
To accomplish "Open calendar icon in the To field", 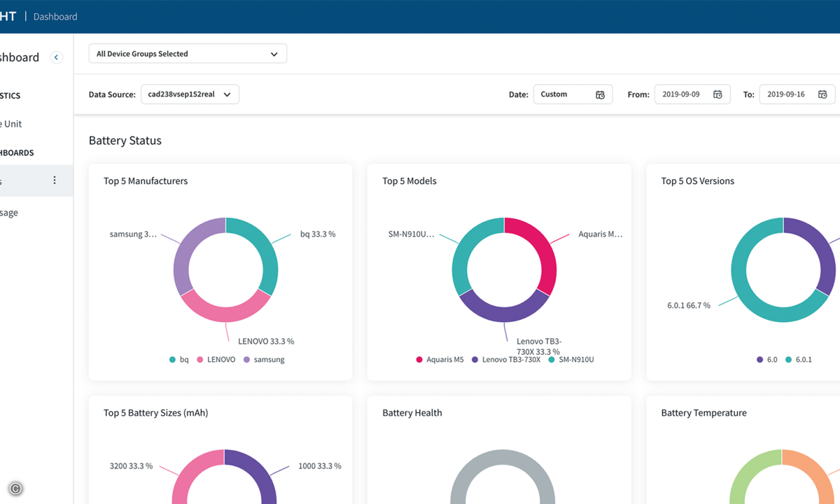I will pos(822,94).
